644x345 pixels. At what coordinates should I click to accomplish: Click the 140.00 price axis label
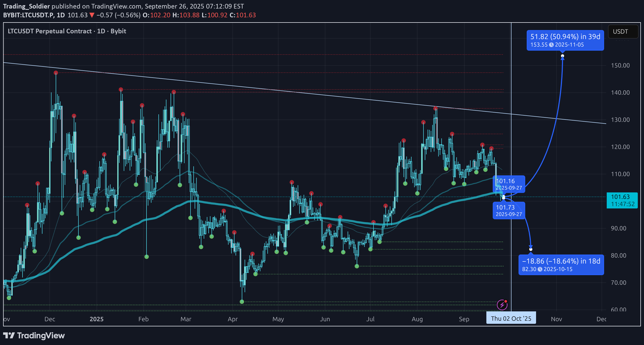pyautogui.click(x=620, y=93)
